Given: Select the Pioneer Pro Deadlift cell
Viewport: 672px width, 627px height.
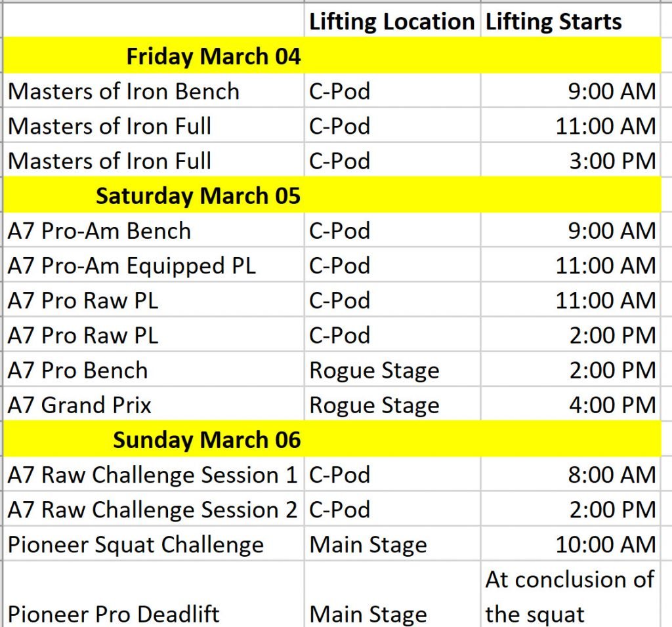Looking at the screenshot, I should 154,594.
